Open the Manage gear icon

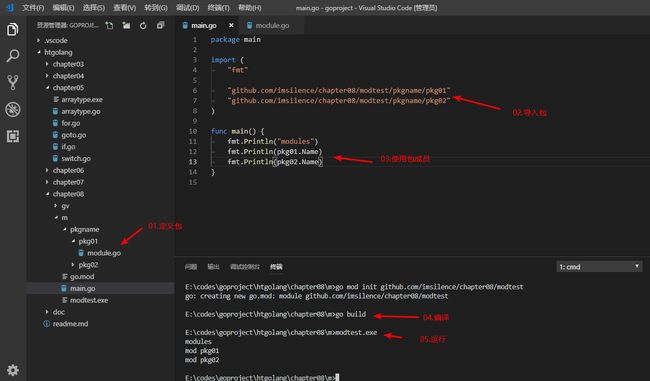coord(13,370)
